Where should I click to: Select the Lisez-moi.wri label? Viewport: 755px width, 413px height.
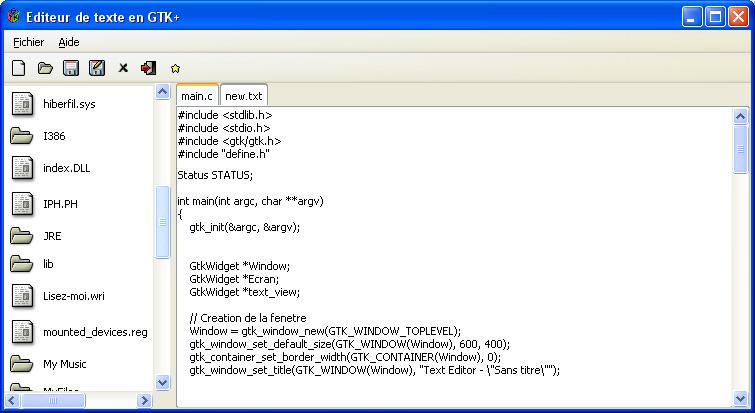pos(74,296)
